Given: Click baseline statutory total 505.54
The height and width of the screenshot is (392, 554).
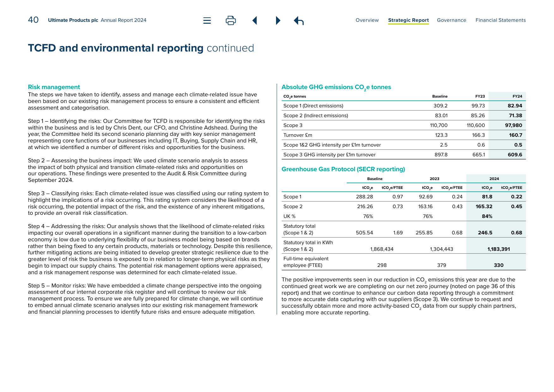Looking at the screenshot, I should (x=364, y=233).
